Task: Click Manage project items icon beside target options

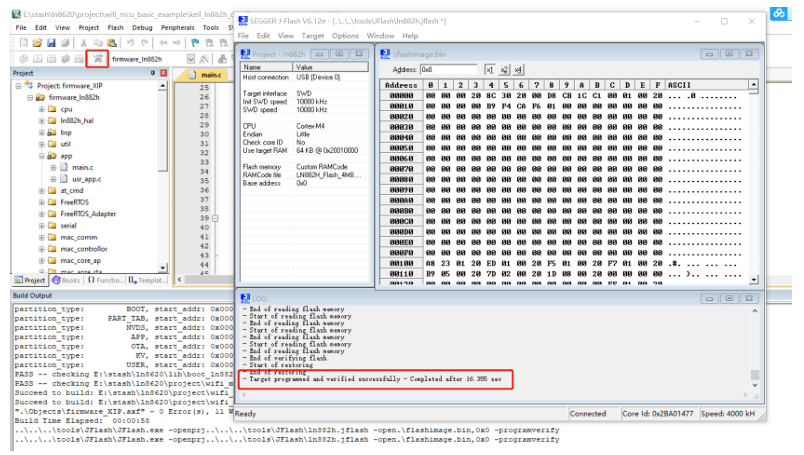Action: click(x=223, y=59)
